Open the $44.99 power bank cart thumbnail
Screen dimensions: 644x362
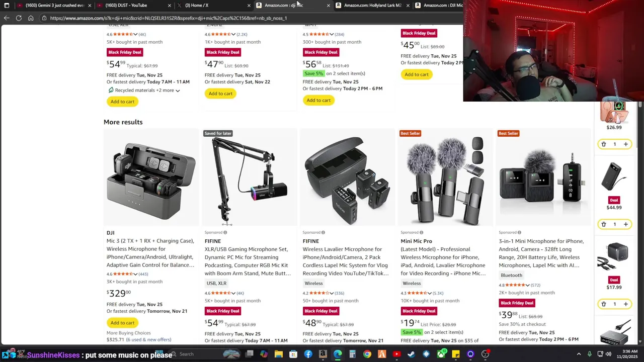(614, 176)
